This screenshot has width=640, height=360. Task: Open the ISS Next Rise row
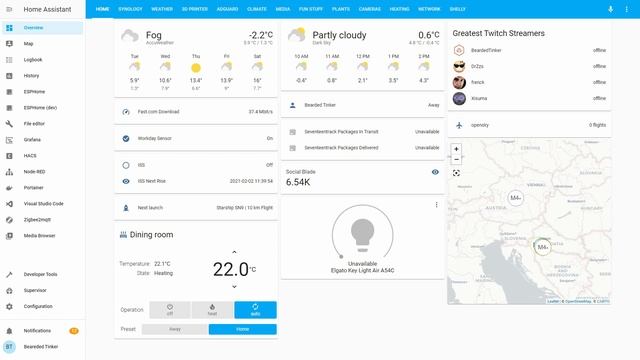tap(197, 181)
